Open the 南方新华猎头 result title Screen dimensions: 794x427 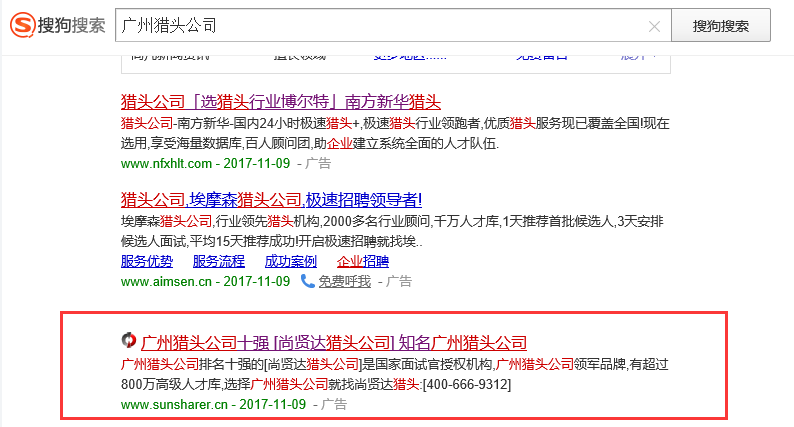point(280,102)
